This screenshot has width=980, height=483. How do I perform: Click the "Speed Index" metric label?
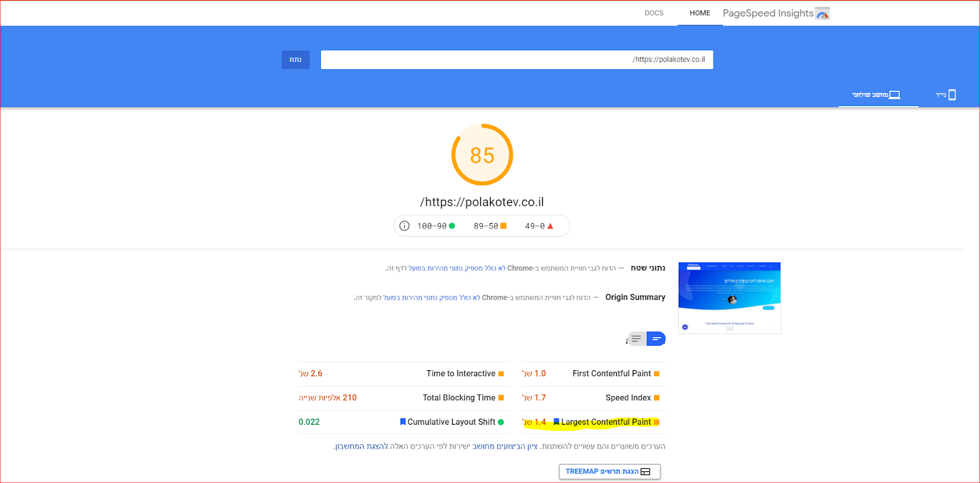pos(628,398)
